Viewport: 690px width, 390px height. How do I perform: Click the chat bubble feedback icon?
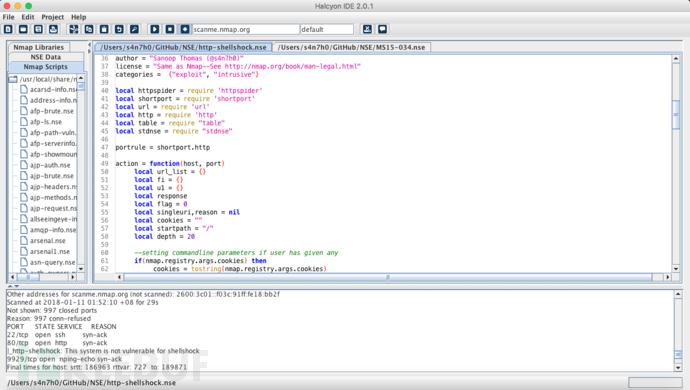point(382,29)
